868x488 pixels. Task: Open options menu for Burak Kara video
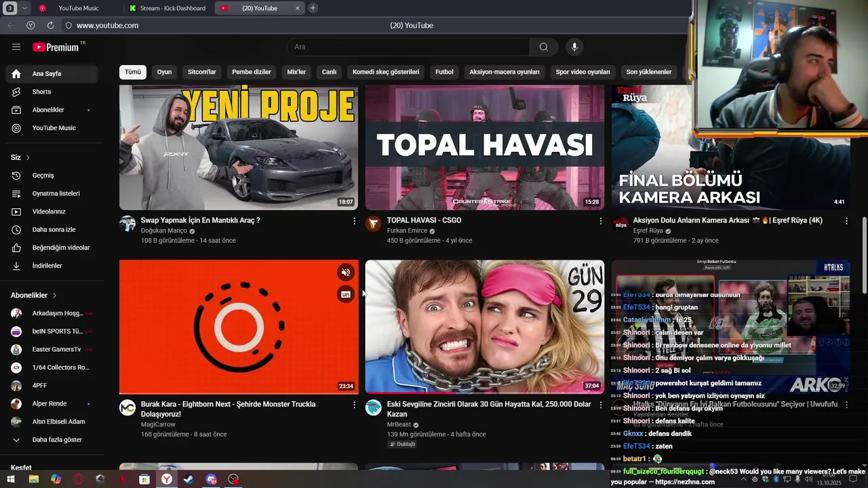click(x=354, y=405)
